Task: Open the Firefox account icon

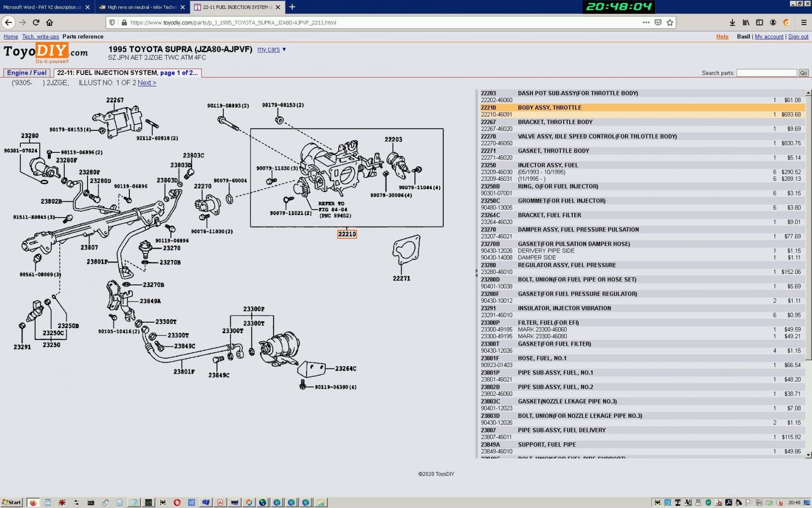Action: tap(773, 22)
